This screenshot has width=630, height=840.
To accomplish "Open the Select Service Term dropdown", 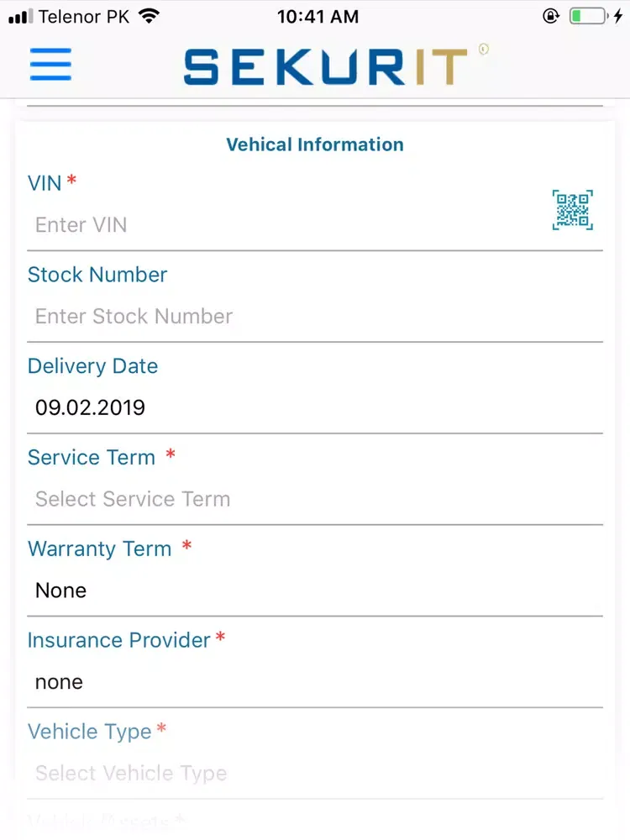I will 315,499.
